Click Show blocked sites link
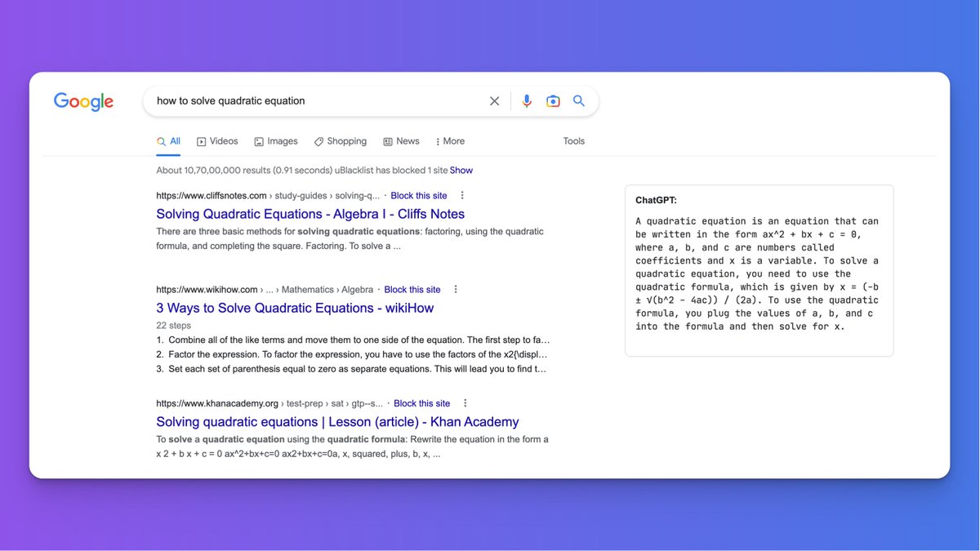This screenshot has height=551, width=980. click(461, 171)
